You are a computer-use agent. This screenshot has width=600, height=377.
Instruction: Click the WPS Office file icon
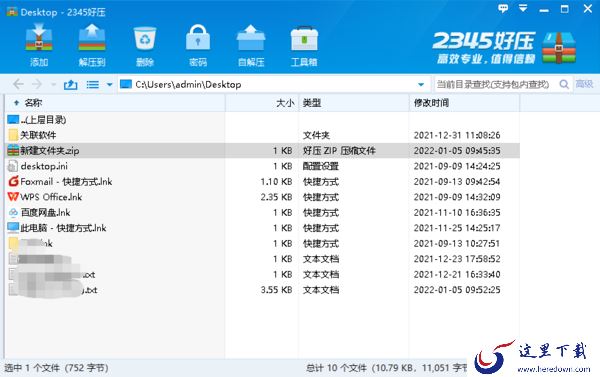tap(13, 197)
